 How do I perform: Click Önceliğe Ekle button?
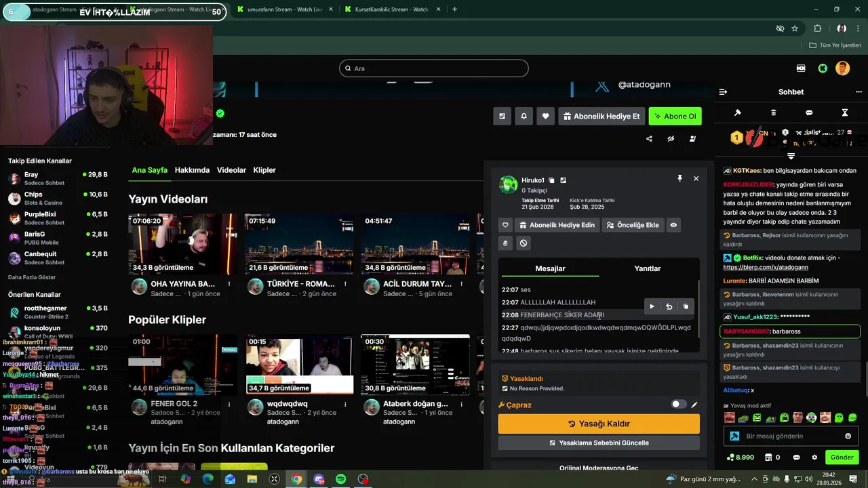(x=632, y=225)
